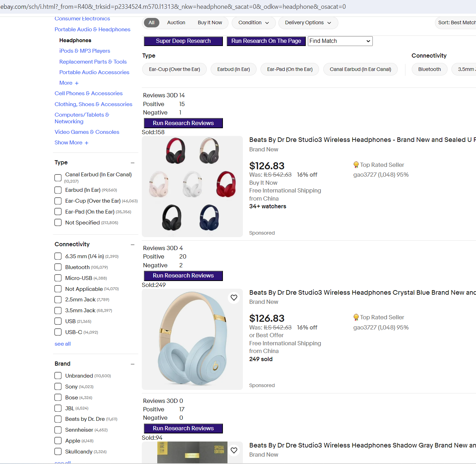Viewport: 476px width, 464px height.
Task: Select Ear-Cup (Over the Ear) chip
Action: point(174,70)
